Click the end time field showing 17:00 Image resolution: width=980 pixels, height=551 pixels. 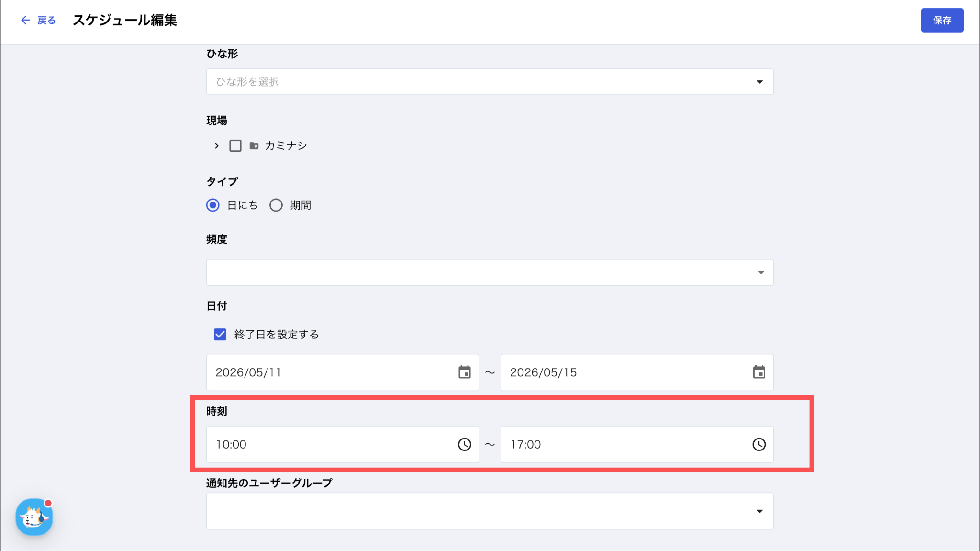637,444
